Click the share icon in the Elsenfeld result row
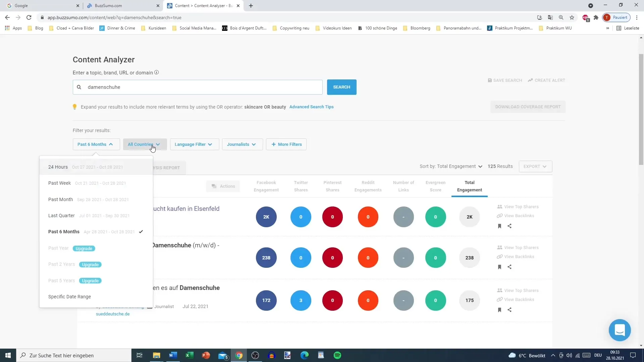 coord(509,226)
